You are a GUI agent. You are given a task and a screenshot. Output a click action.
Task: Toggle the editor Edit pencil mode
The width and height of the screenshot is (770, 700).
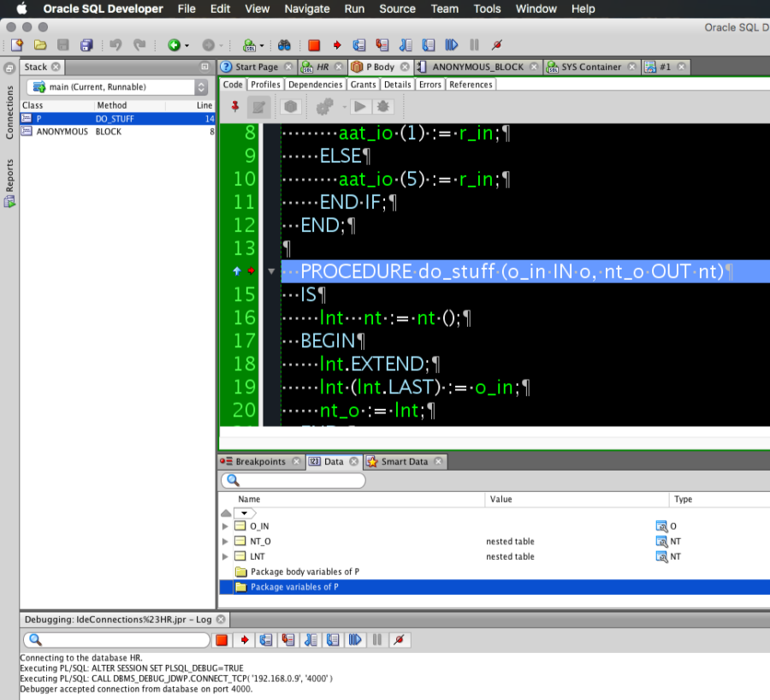[258, 106]
